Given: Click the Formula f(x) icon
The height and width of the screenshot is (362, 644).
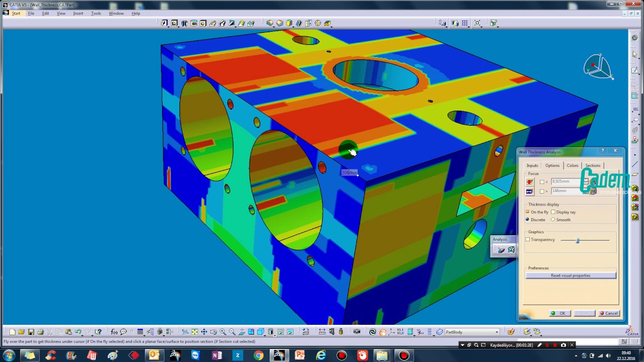Looking at the screenshot, I should [x=114, y=332].
